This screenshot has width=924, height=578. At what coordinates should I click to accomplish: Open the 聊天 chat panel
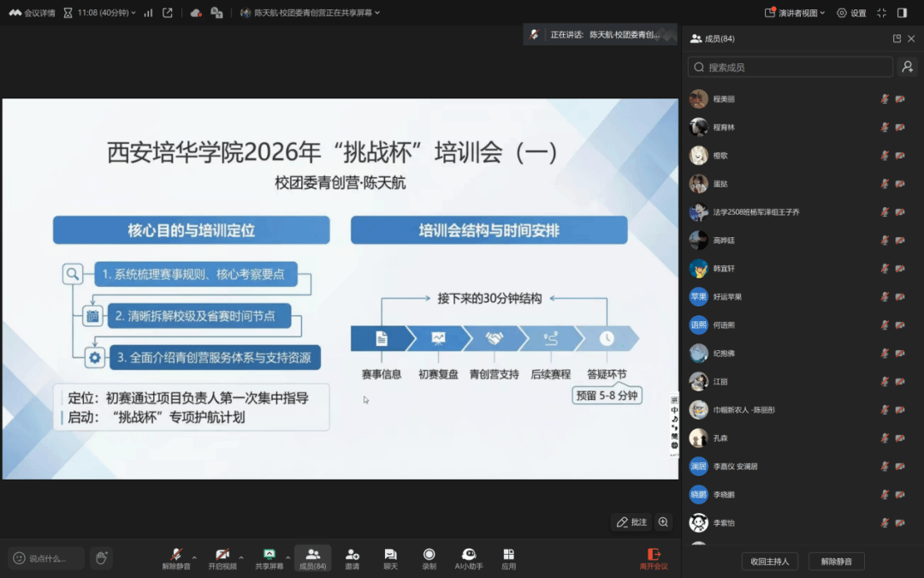click(390, 557)
